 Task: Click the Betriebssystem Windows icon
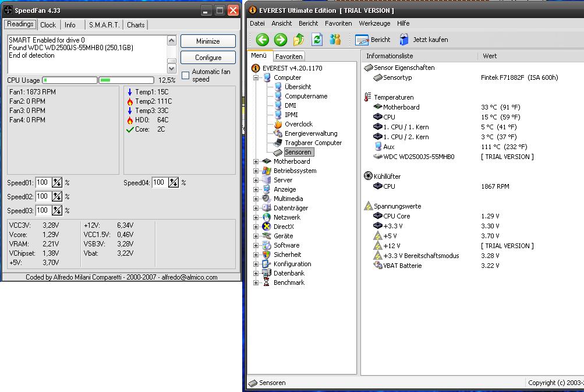(x=266, y=171)
